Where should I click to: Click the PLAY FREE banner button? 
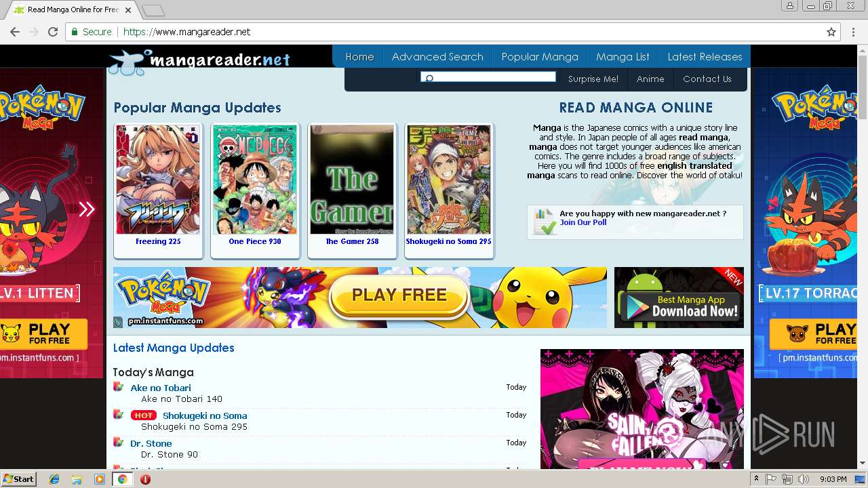pos(399,296)
